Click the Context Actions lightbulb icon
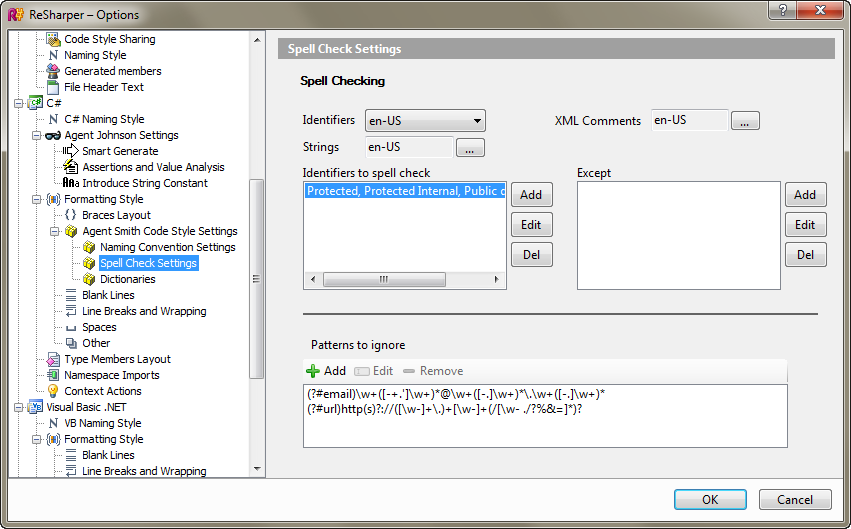851x529 pixels. coord(53,391)
